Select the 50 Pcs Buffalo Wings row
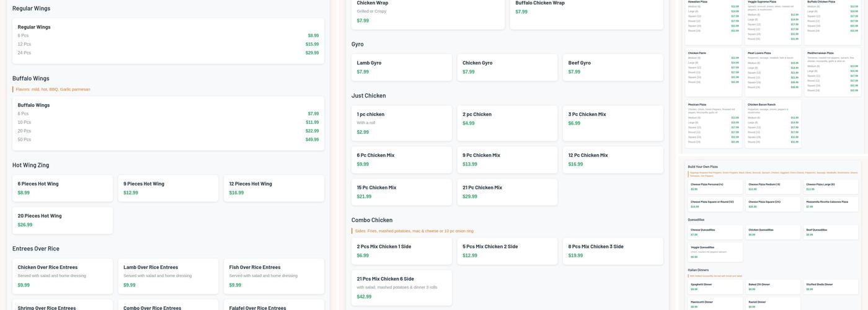 coord(168,139)
